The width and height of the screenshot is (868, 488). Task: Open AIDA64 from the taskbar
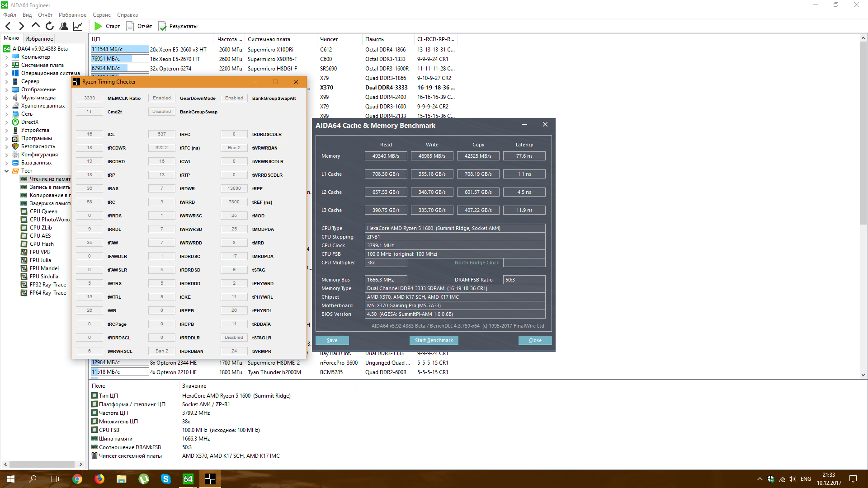188,479
